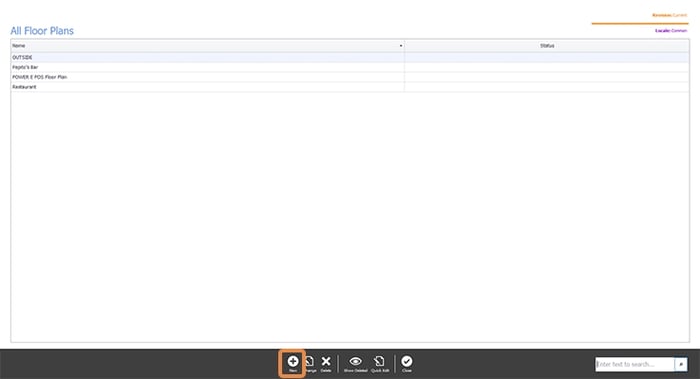Image resolution: width=700 pixels, height=379 pixels.
Task: Click the Delete X icon
Action: pyautogui.click(x=326, y=361)
